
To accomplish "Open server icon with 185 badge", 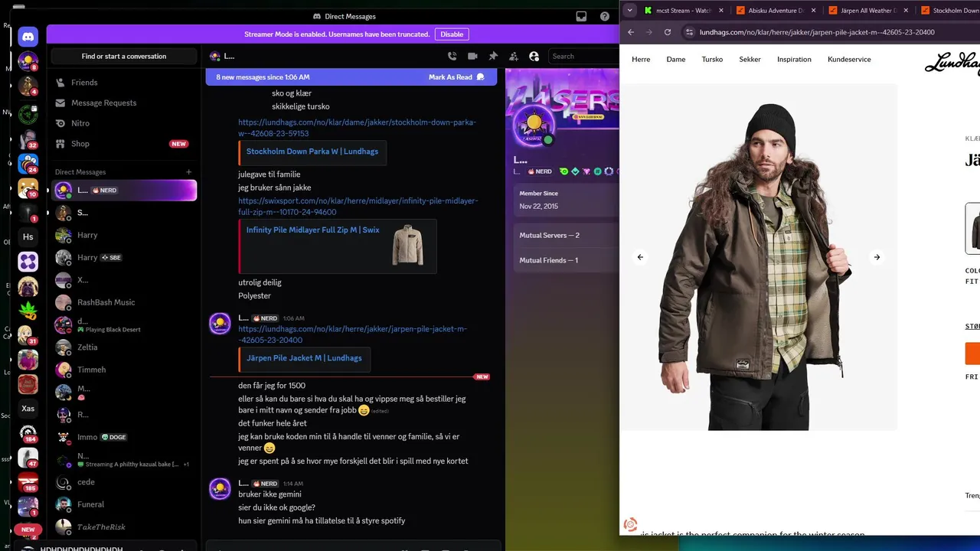I will point(28,482).
